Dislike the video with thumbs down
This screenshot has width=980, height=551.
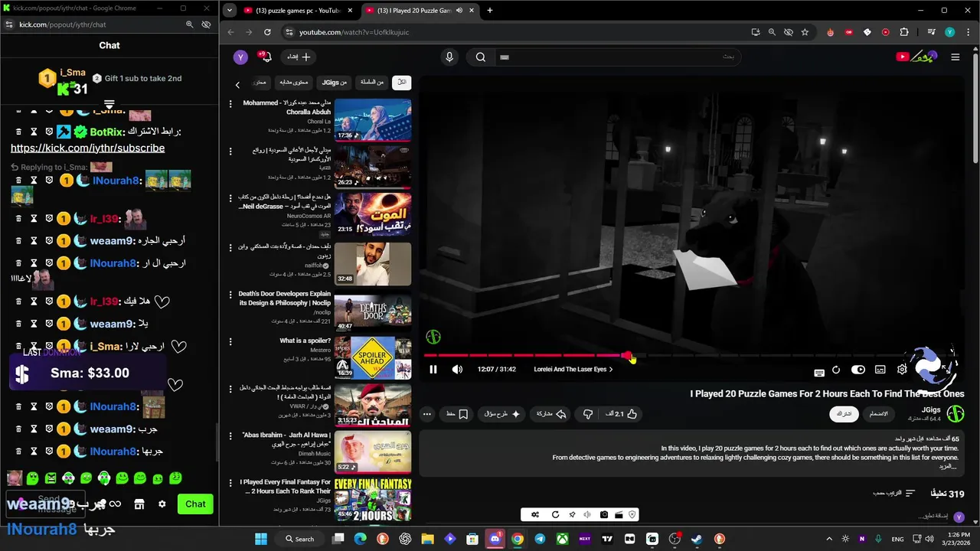point(588,414)
